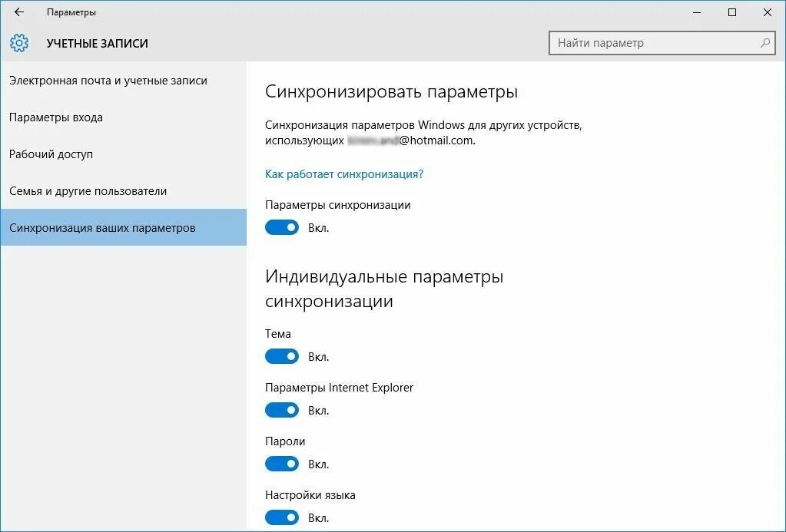Go to the Рабочий доступ section

[51, 154]
